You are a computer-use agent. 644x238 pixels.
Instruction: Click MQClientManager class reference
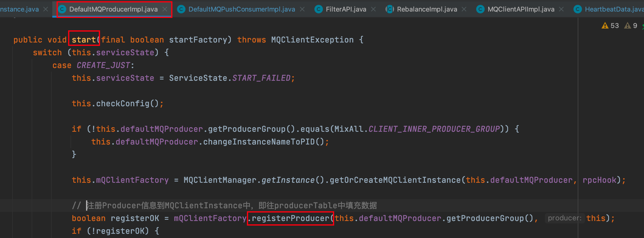coord(220,180)
